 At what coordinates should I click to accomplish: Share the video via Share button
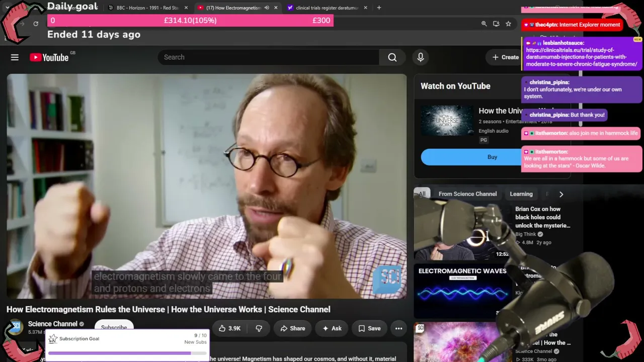click(292, 328)
